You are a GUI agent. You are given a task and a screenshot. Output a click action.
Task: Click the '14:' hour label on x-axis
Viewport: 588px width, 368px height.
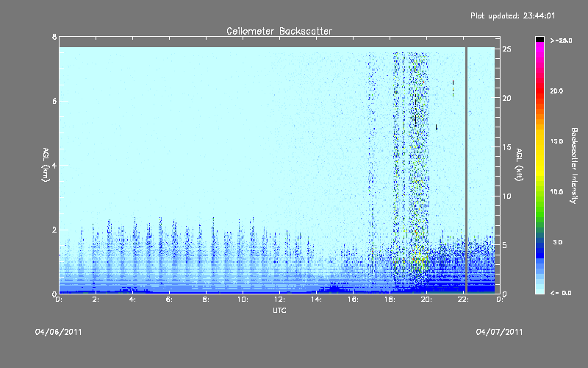click(316, 300)
